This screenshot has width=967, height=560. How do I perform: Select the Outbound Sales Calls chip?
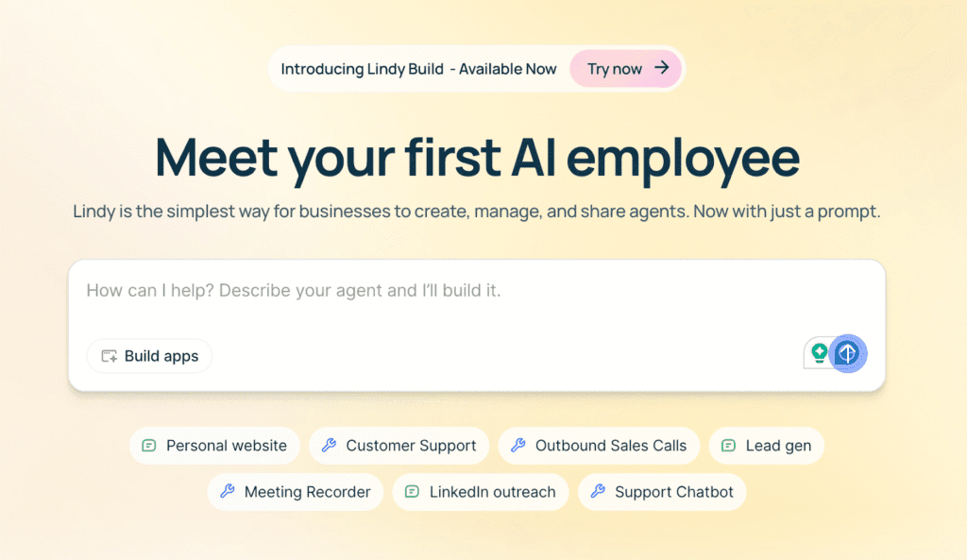click(599, 446)
